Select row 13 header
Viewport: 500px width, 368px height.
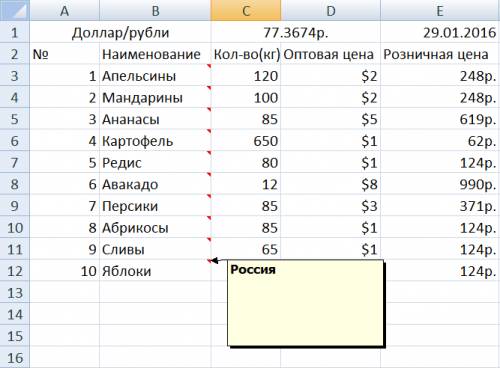(x=15, y=292)
